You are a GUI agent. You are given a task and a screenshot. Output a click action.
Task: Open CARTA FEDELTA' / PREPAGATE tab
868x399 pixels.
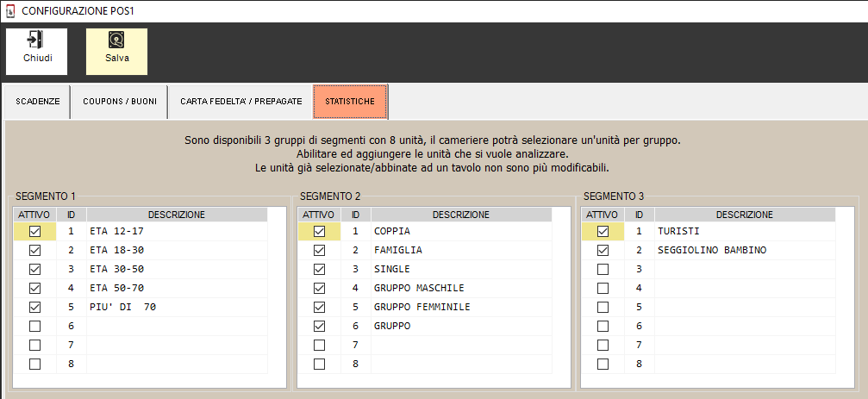click(x=241, y=102)
